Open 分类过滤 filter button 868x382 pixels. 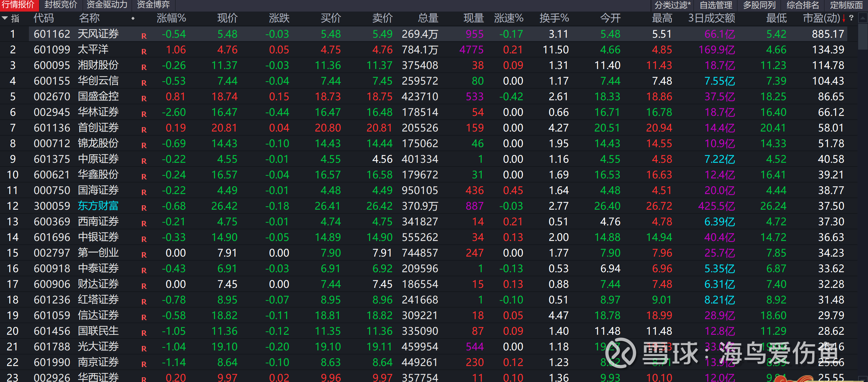[x=672, y=5]
